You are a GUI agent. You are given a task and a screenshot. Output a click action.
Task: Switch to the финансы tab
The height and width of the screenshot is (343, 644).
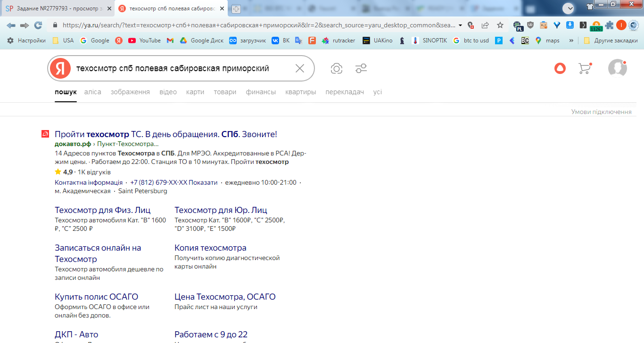261,92
